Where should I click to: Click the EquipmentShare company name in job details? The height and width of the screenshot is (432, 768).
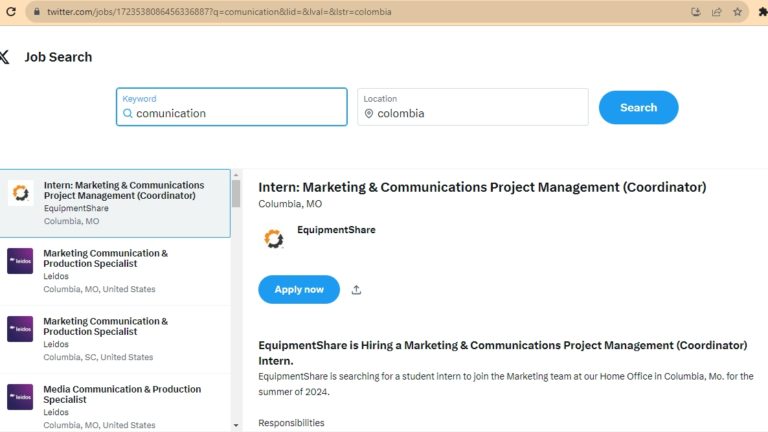point(336,230)
